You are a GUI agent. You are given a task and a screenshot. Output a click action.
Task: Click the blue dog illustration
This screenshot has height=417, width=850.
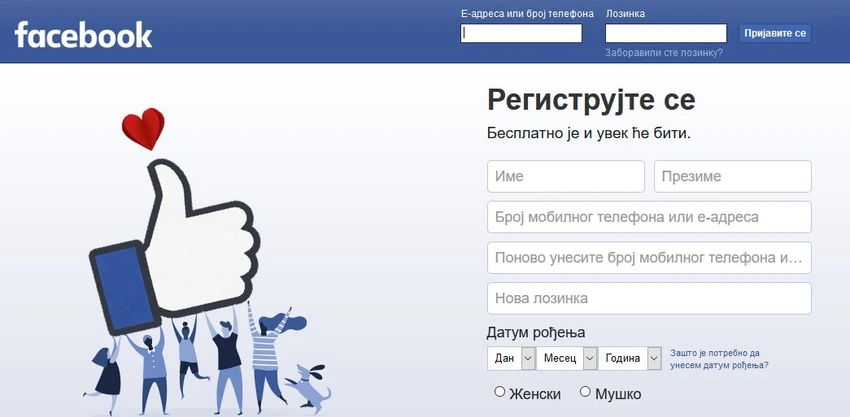coord(307,388)
